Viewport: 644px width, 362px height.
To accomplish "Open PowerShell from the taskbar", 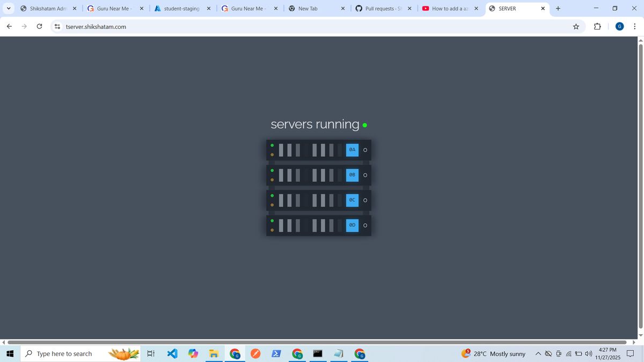I will tap(276, 353).
